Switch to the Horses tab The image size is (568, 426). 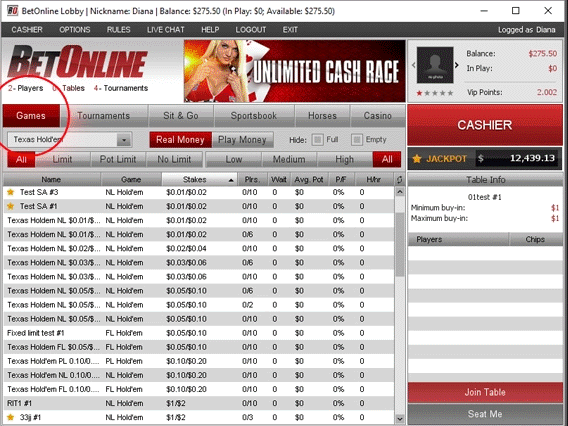(322, 116)
